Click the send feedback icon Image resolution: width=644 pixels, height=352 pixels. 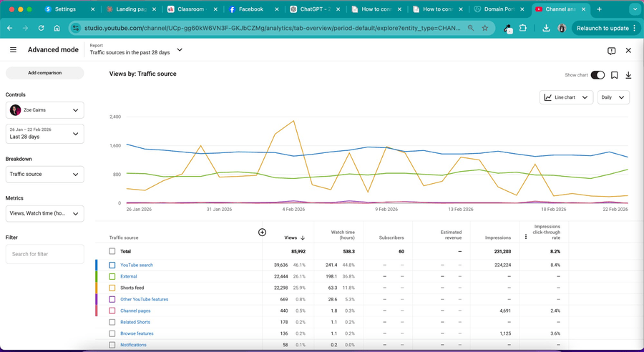[x=611, y=51]
